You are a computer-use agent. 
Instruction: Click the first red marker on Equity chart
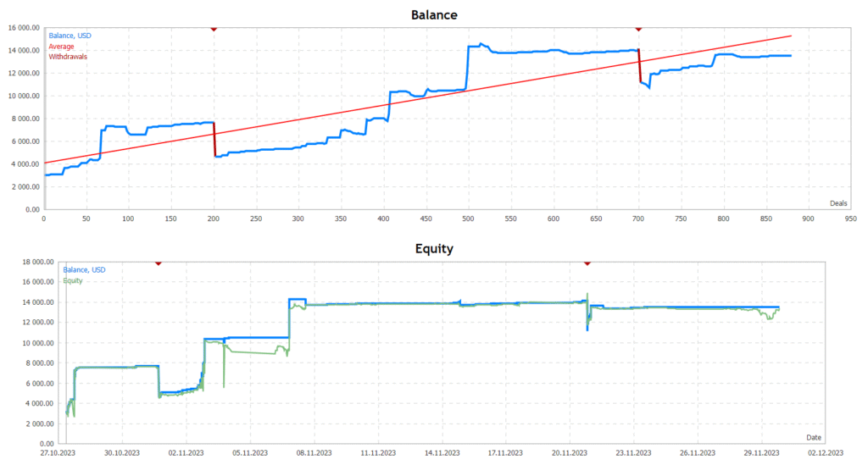(158, 263)
